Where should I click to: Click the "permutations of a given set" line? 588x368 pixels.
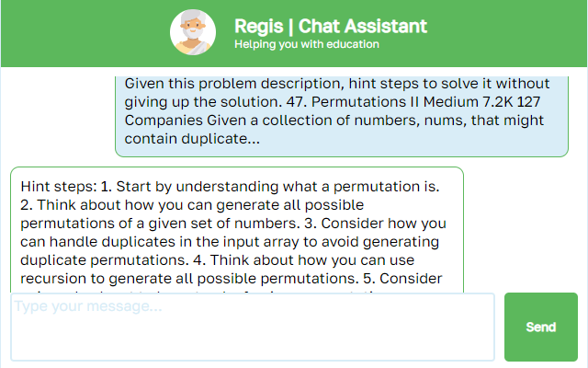232,224
